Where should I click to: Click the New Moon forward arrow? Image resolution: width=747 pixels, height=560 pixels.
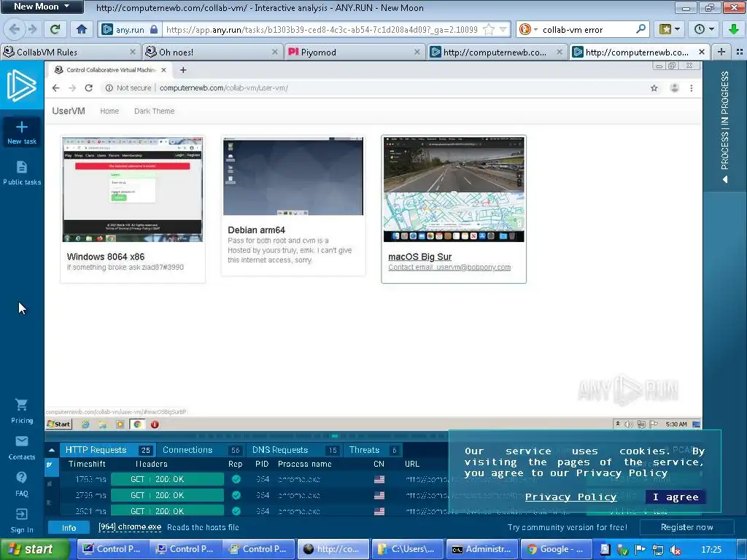click(x=32, y=29)
